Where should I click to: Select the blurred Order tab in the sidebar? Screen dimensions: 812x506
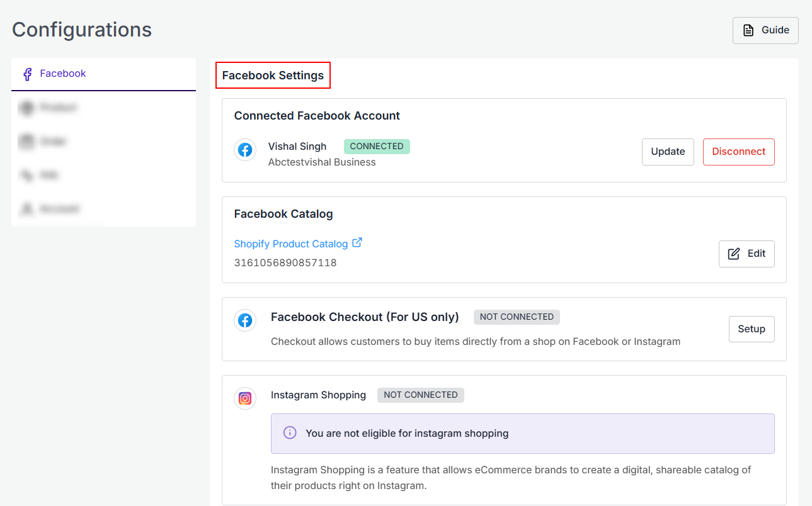(x=53, y=142)
